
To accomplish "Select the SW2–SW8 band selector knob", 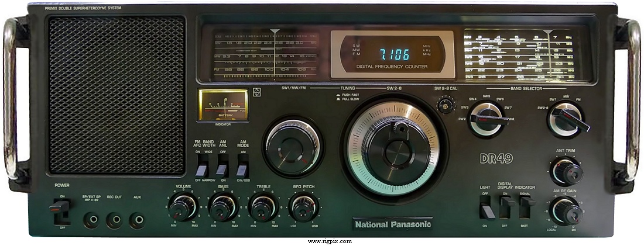I will [488, 120].
